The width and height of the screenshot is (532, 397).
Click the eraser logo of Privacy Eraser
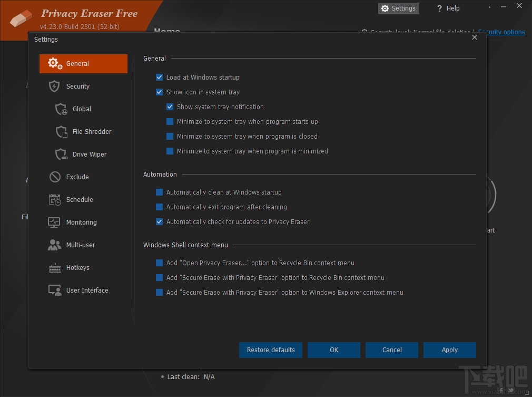point(21,18)
